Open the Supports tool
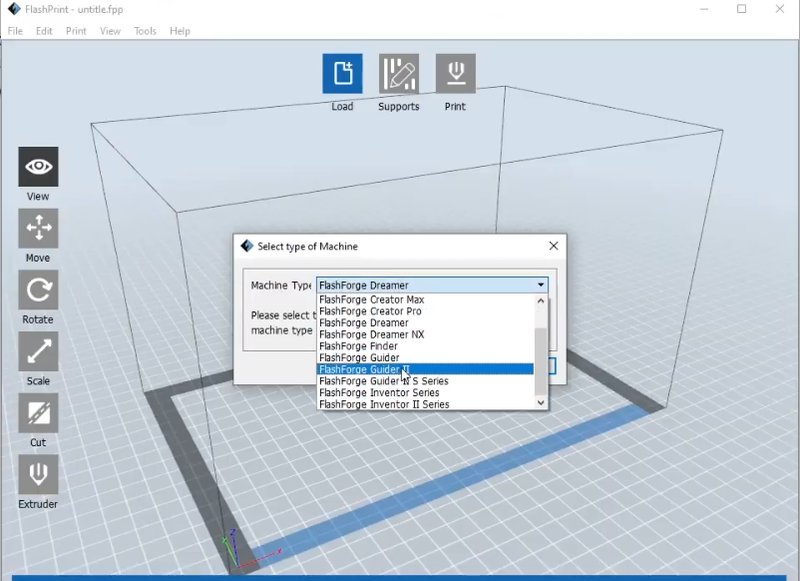 point(398,74)
